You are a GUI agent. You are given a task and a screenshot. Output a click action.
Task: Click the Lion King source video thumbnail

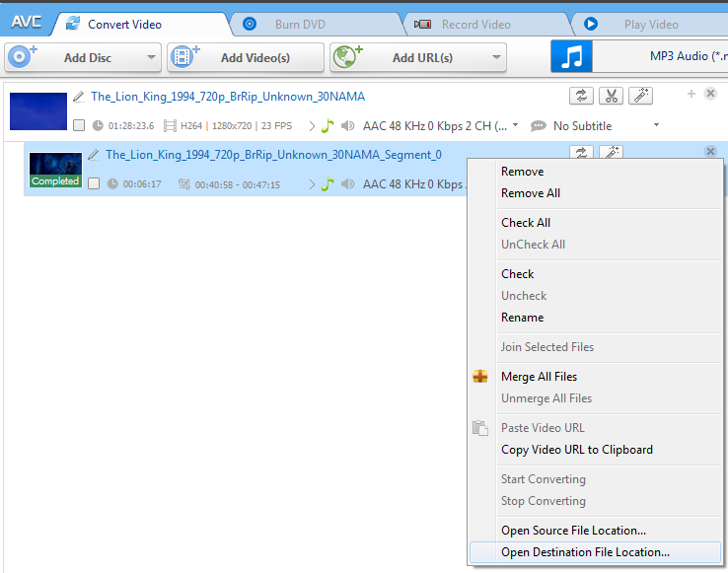click(38, 111)
